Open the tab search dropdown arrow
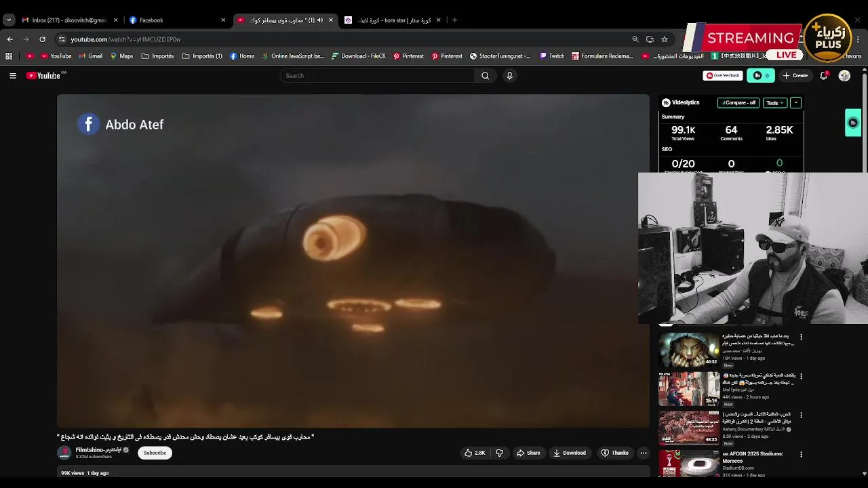The image size is (868, 488). [x=9, y=20]
